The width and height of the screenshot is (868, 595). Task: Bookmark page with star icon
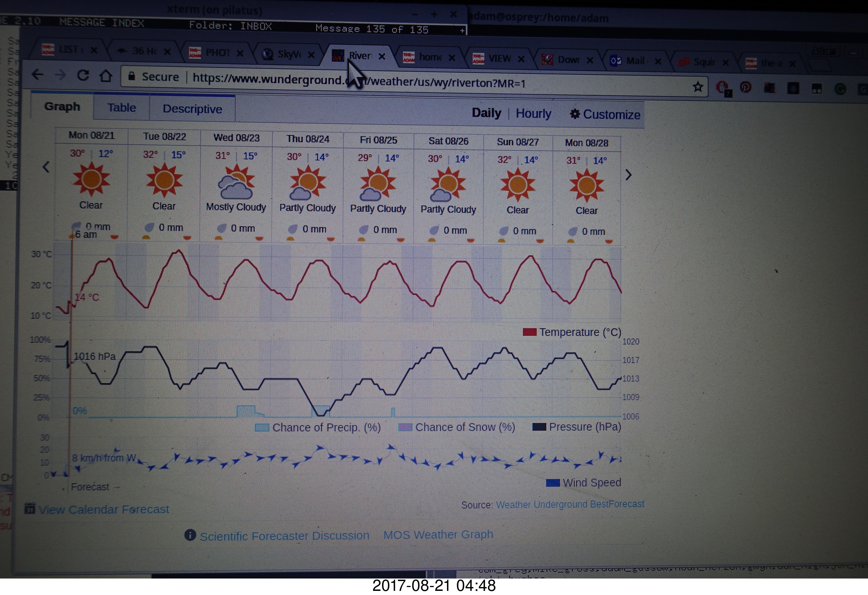click(697, 87)
